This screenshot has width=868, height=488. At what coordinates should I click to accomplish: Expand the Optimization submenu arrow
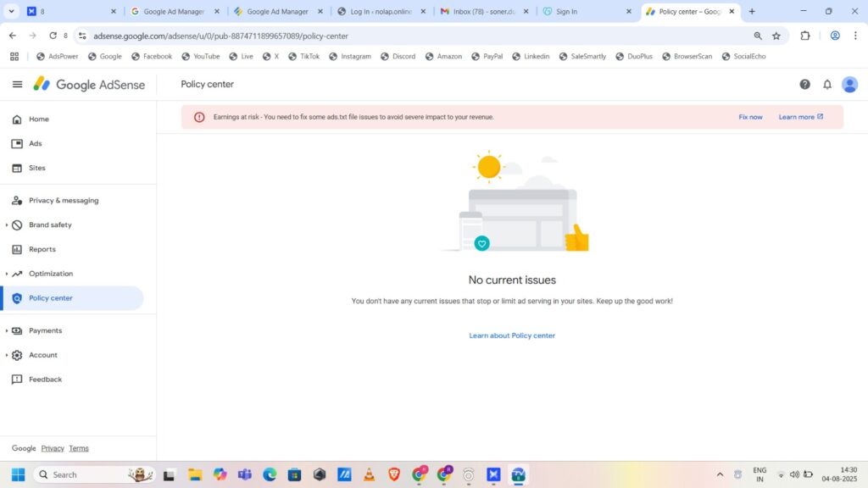(6, 274)
